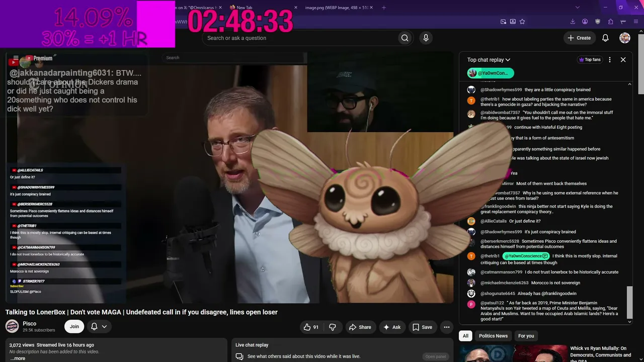Screen dimensions: 644x362
Task: Click @patsul122 message about Netanyahu's son
Action: (x=548, y=310)
